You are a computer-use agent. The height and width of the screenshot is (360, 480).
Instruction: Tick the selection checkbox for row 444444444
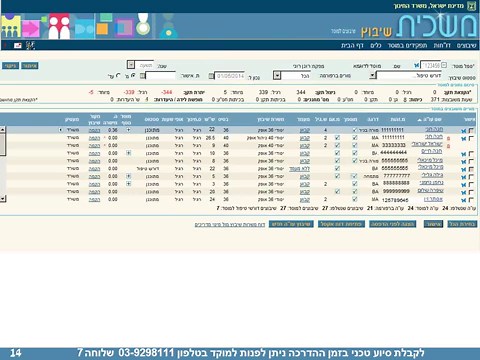pyautogui.click(x=471, y=154)
